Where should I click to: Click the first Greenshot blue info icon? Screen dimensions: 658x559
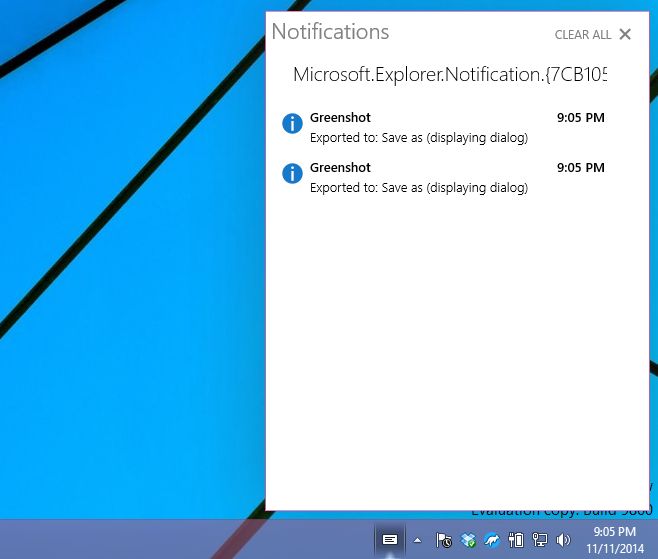pyautogui.click(x=292, y=123)
